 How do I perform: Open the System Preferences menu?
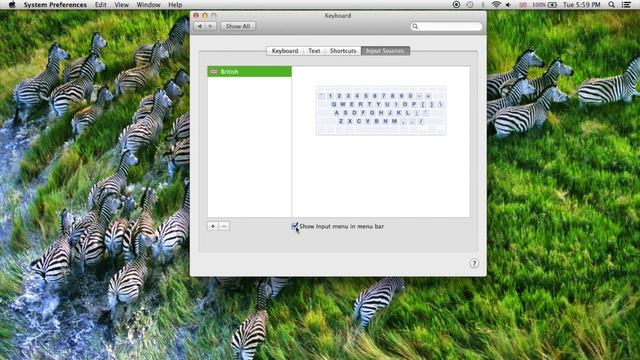(x=55, y=5)
